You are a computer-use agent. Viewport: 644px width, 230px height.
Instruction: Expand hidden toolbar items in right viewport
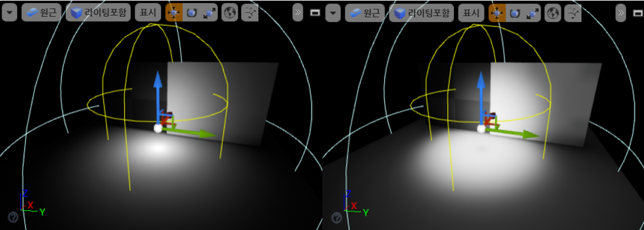tap(621, 13)
